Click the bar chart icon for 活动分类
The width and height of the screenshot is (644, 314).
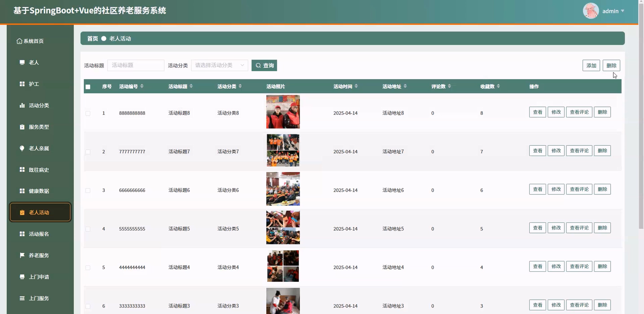coord(22,105)
